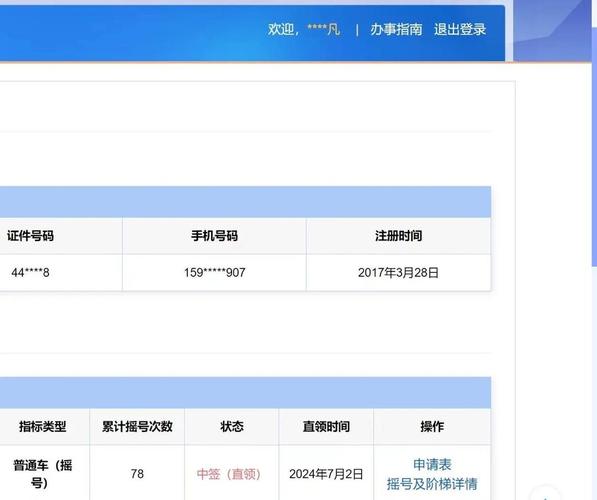Click registration date 2017年3月28日
The image size is (597, 500).
[x=399, y=273]
